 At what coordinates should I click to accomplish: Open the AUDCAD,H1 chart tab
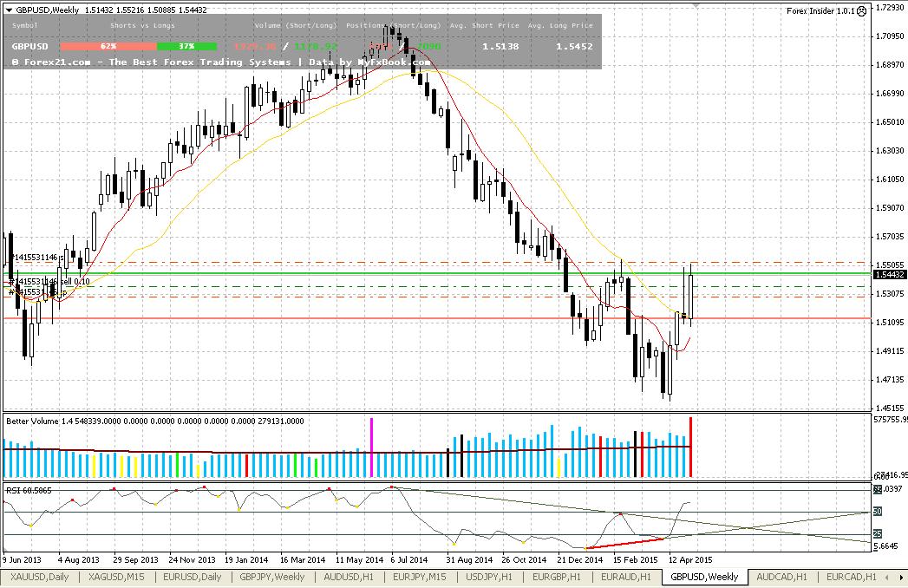click(x=781, y=577)
